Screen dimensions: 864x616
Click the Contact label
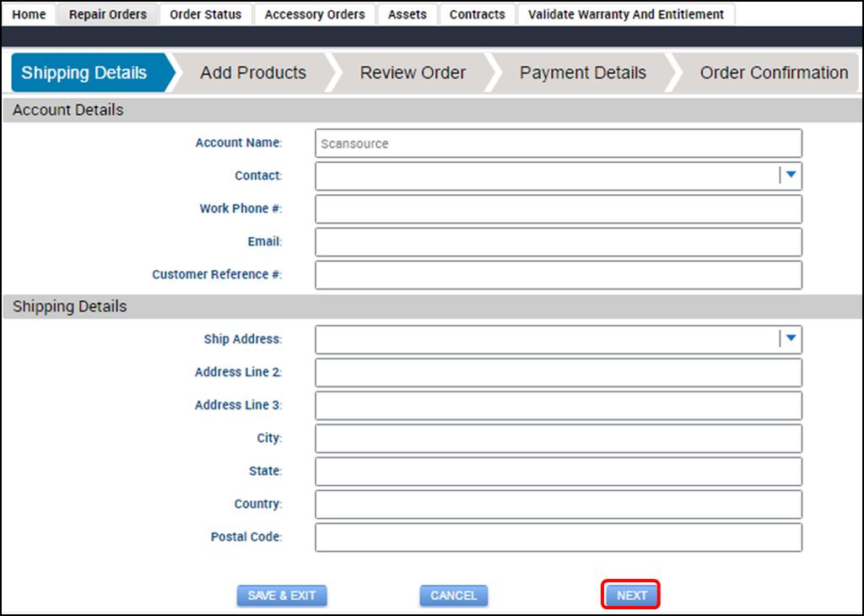[x=258, y=176]
